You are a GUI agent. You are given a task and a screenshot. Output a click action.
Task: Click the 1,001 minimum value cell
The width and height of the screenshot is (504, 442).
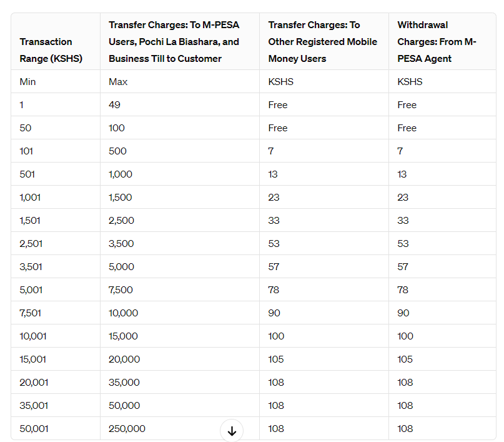click(31, 198)
